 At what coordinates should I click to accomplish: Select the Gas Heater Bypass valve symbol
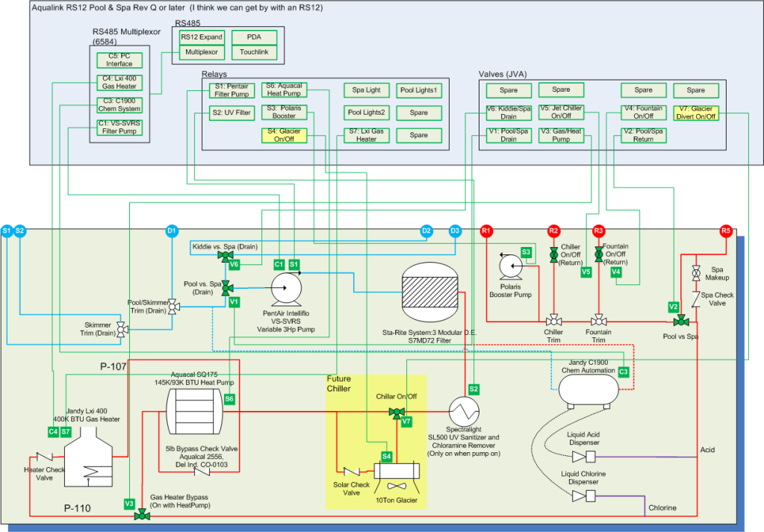pos(142,515)
